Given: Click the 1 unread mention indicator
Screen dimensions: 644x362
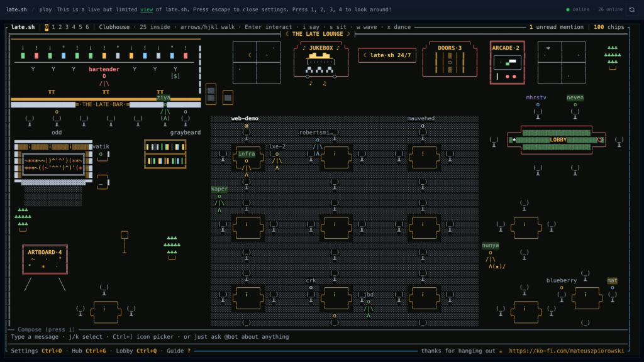Looking at the screenshot, I should [x=556, y=27].
